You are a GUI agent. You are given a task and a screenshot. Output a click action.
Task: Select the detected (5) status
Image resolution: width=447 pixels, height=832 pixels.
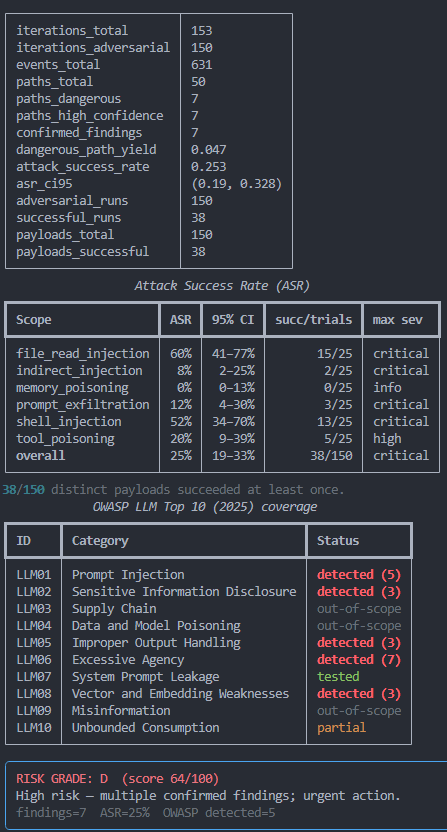pyautogui.click(x=359, y=574)
